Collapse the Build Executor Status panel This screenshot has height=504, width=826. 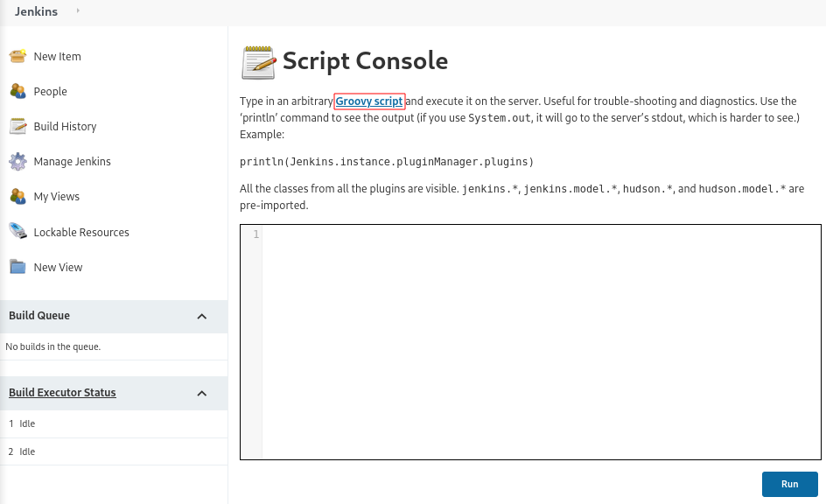click(202, 394)
